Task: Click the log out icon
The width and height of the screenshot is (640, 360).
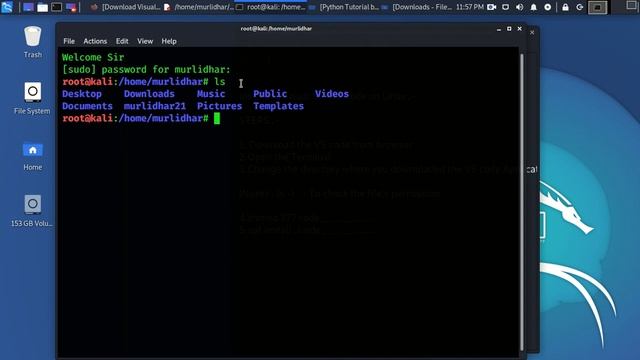Action: 580,7
